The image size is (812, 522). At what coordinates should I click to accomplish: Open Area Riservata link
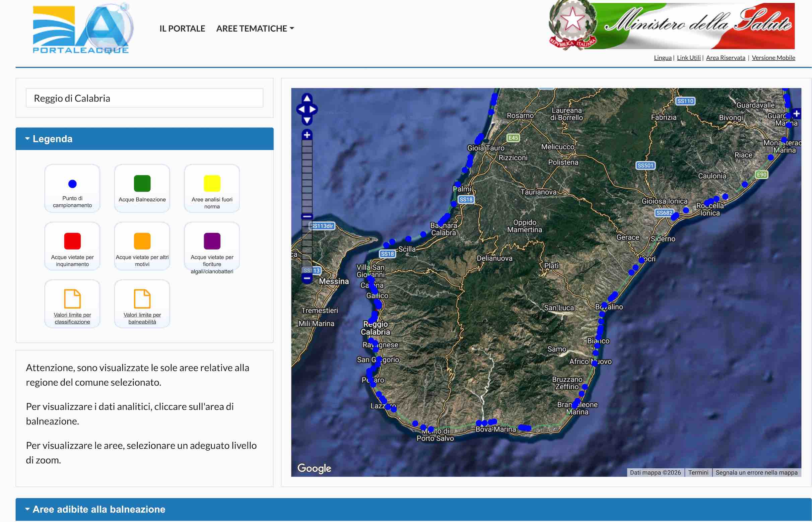coord(725,58)
